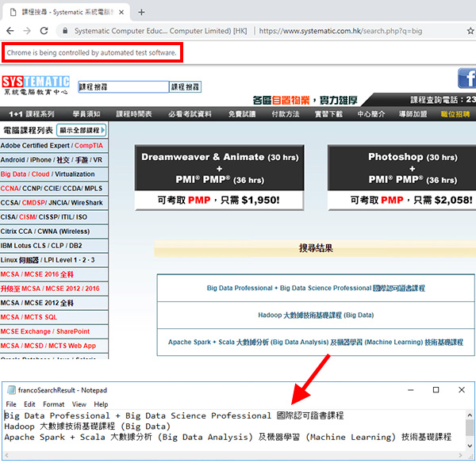Image resolution: width=476 pixels, height=463 pixels.
Task: Click the browser address bar URL
Action: point(340,31)
